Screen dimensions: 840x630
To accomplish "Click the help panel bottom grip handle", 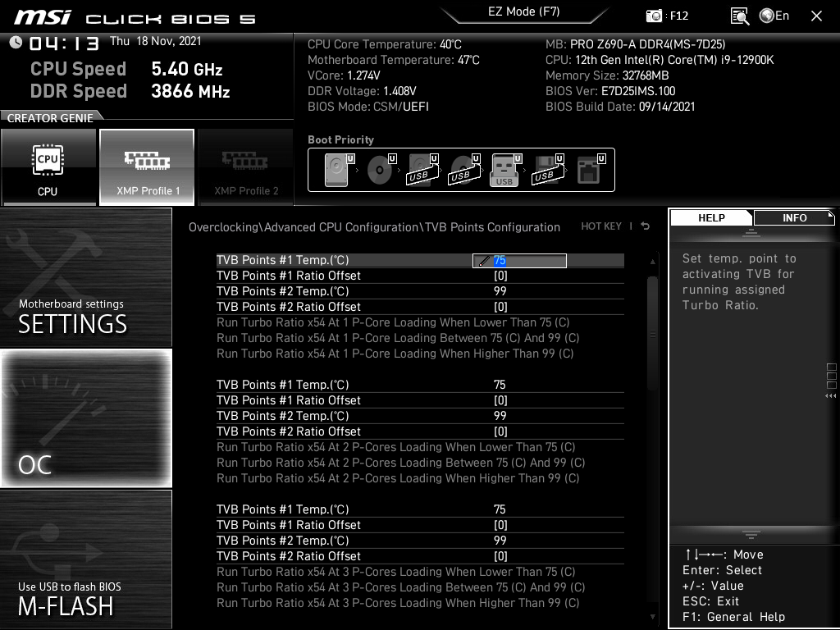I will point(751,535).
